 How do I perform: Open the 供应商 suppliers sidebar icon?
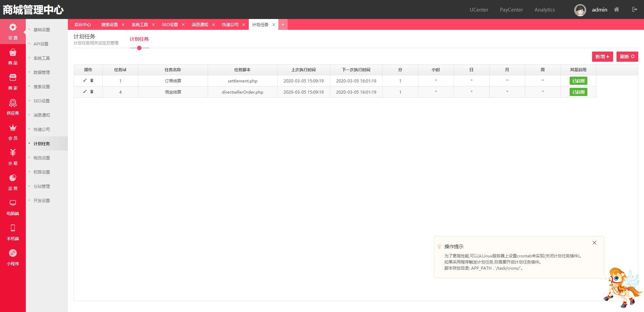pyautogui.click(x=13, y=103)
